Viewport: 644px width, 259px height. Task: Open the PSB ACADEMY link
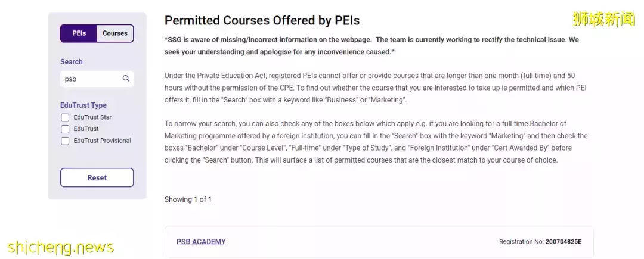point(202,242)
